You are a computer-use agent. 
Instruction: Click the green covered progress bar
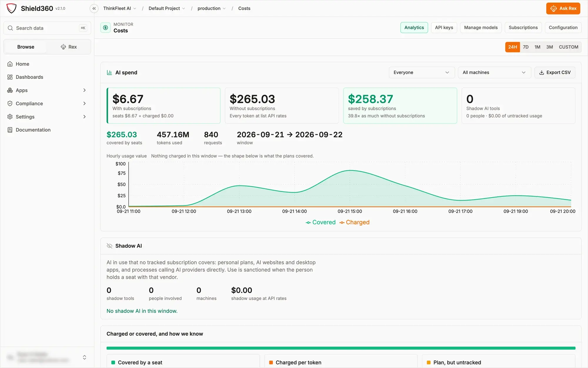(x=341, y=348)
